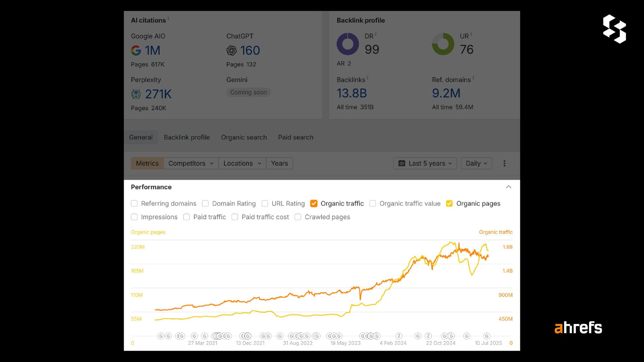This screenshot has height=362, width=644.
Task: Click the 13.8B backlinks value
Action: pos(352,93)
